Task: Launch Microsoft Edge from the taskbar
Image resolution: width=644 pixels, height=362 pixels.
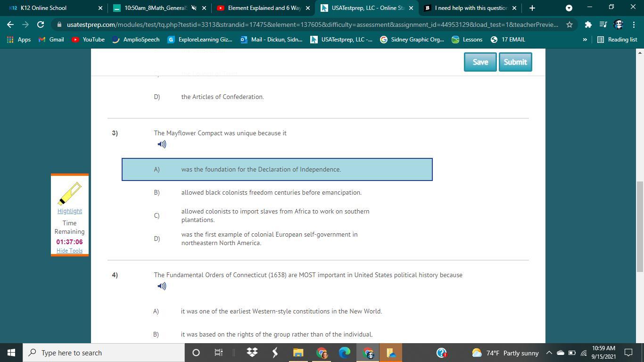Action: 345,353
